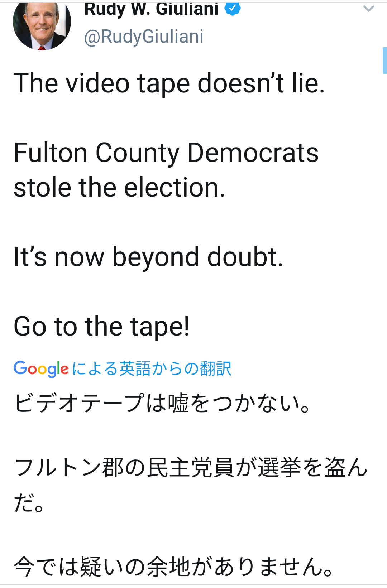Expand the tweet options chevron
The image size is (387, 588).
tap(368, 9)
